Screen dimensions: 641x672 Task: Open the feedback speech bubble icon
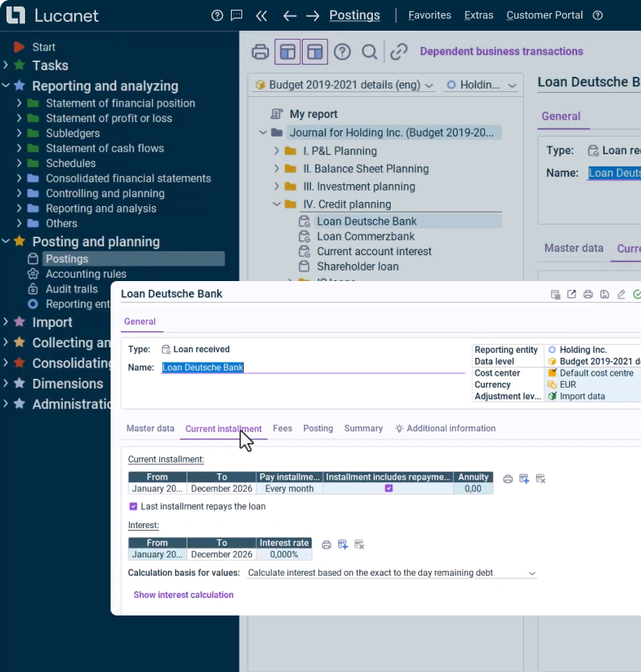[236, 15]
